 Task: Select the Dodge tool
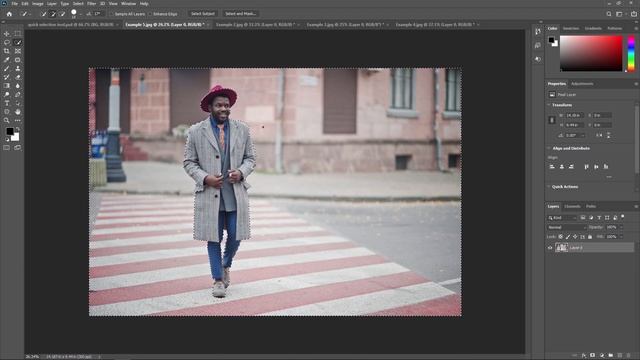(7, 94)
